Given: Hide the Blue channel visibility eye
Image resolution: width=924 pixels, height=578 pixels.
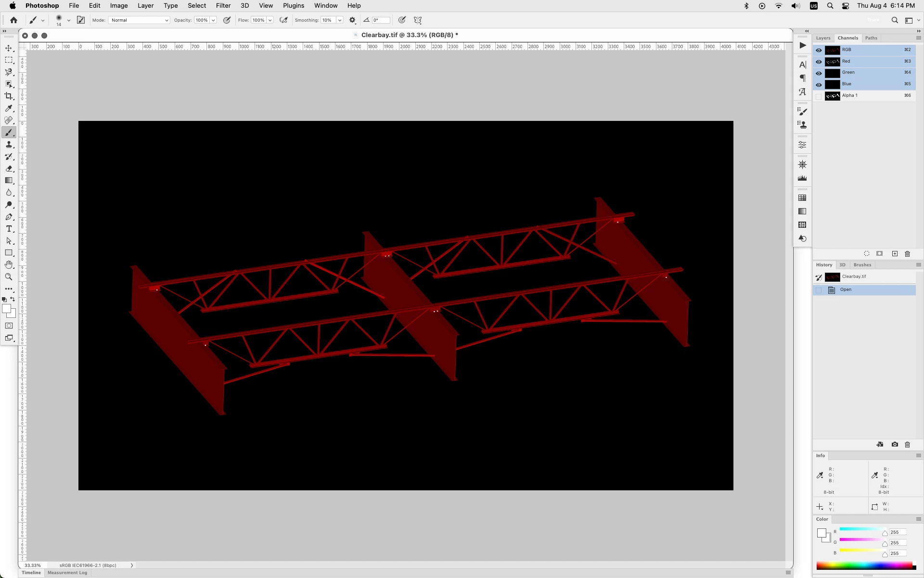Looking at the screenshot, I should coord(819,84).
